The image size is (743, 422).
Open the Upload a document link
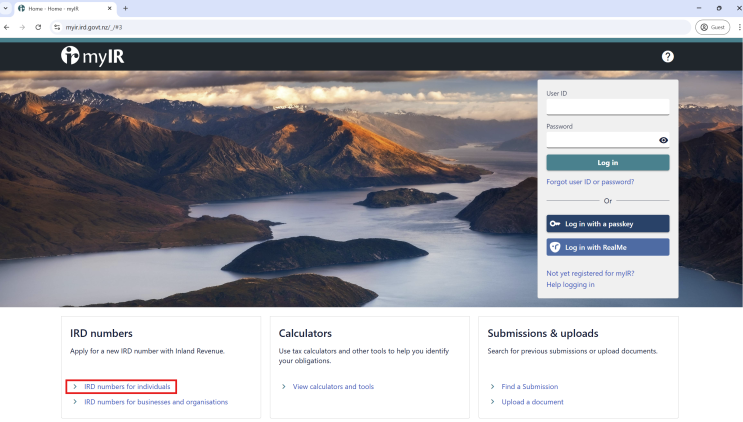[533, 402]
